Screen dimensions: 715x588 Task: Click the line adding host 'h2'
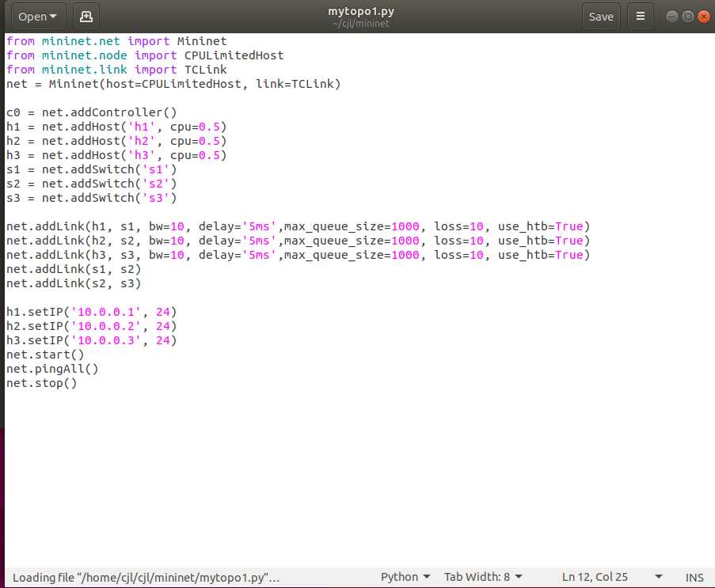(116, 141)
